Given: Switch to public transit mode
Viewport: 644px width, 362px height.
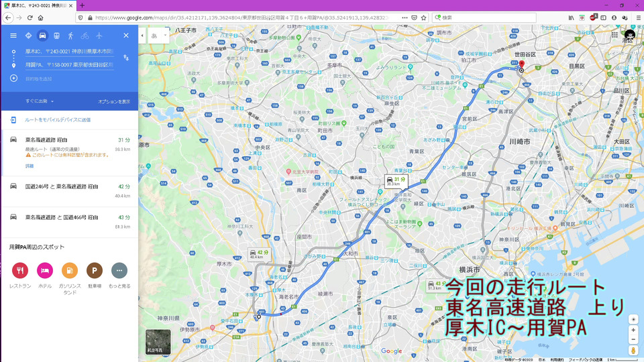Looking at the screenshot, I should pyautogui.click(x=56, y=36).
